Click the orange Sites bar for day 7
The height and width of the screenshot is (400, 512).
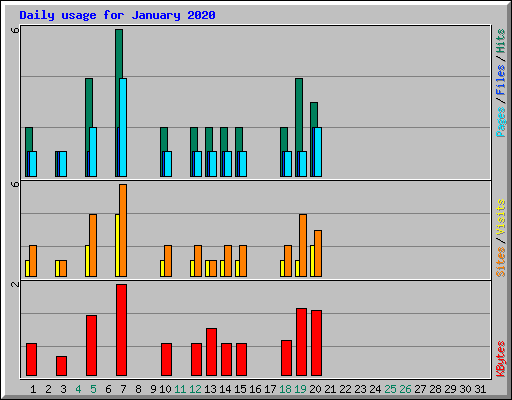point(123,230)
